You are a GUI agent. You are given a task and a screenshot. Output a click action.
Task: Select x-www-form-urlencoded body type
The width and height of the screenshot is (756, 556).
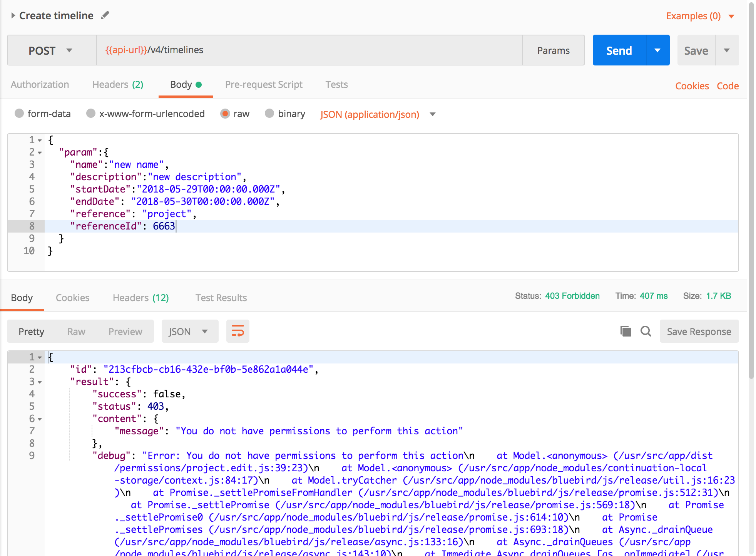coord(91,113)
